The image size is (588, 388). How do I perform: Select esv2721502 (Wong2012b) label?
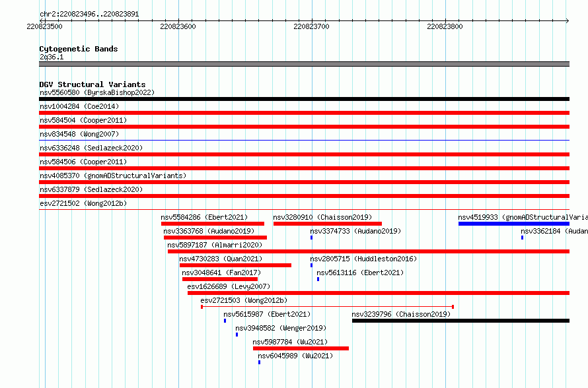tap(83, 203)
